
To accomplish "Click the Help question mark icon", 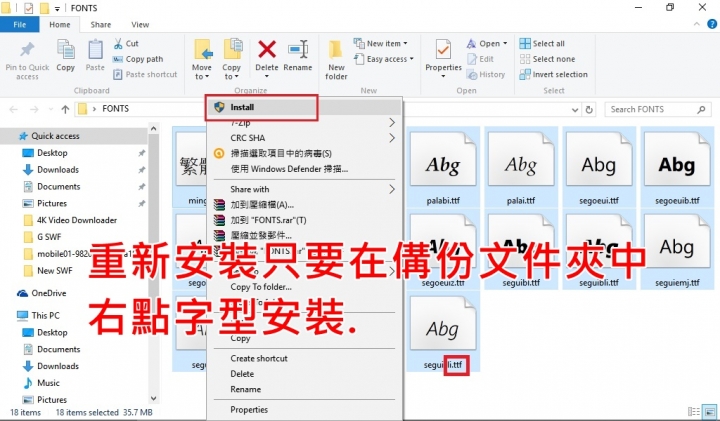I will 712,24.
